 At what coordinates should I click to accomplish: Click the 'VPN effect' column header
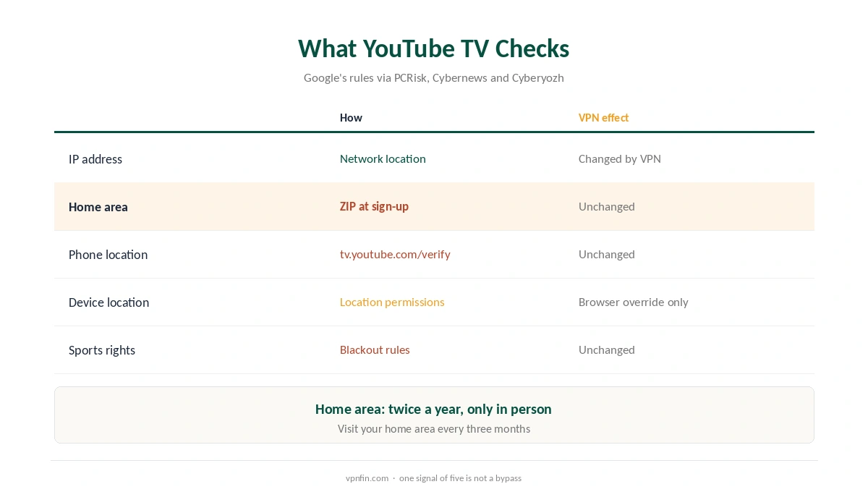(x=603, y=118)
